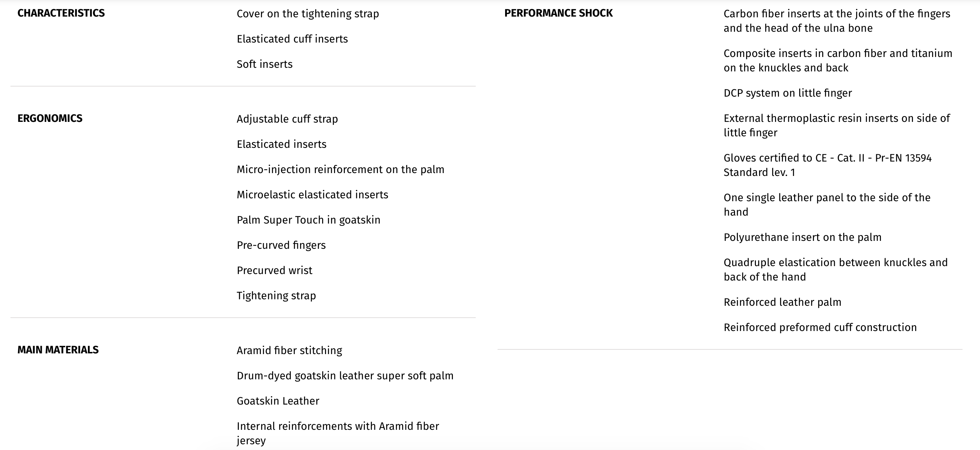Screen dimensions: 980x450
Task: Click 'Adjustable cuff strap' feature
Action: click(x=287, y=119)
